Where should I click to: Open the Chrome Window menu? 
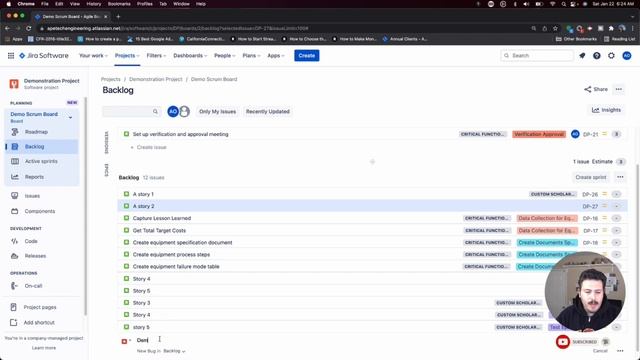click(181, 4)
